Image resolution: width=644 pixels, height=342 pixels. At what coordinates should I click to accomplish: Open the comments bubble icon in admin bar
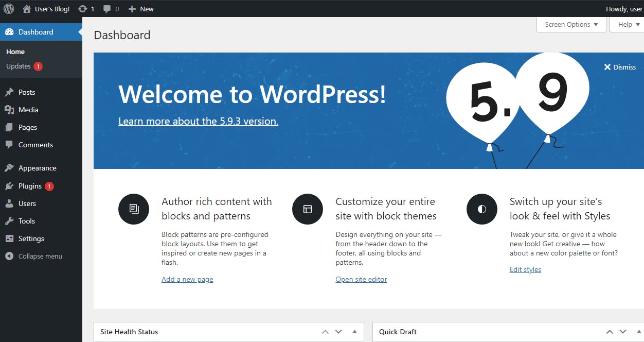pos(107,9)
